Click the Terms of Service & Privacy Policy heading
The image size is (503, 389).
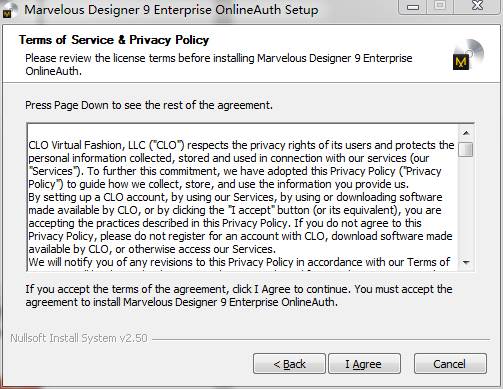(x=114, y=40)
